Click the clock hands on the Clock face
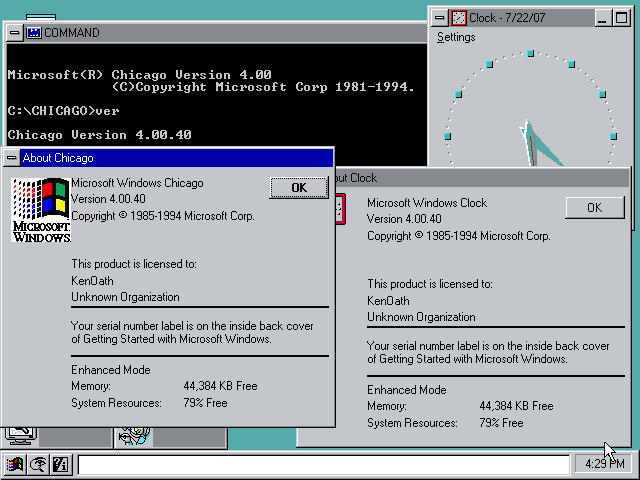This screenshot has width=640, height=480. pyautogui.click(x=538, y=143)
